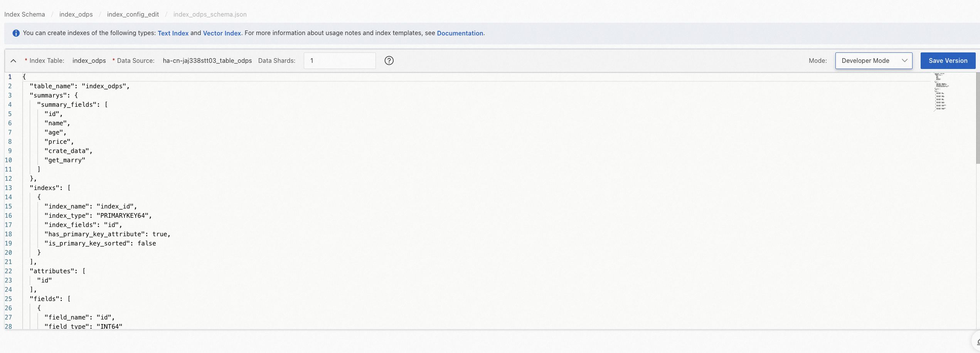Click the code minimap preview
The height and width of the screenshot is (353, 980).
941,92
